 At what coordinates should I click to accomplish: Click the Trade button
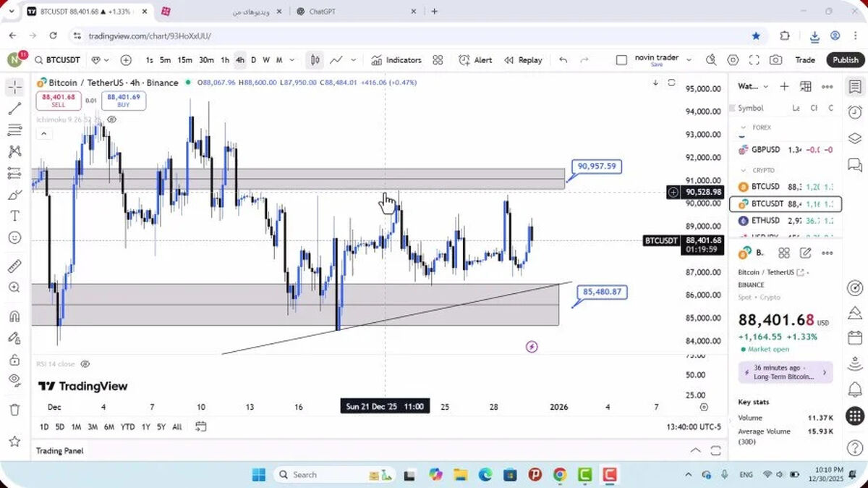805,60
